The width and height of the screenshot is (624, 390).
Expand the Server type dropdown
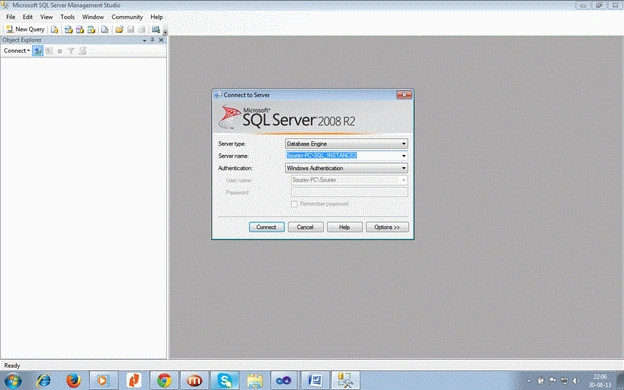(x=404, y=144)
